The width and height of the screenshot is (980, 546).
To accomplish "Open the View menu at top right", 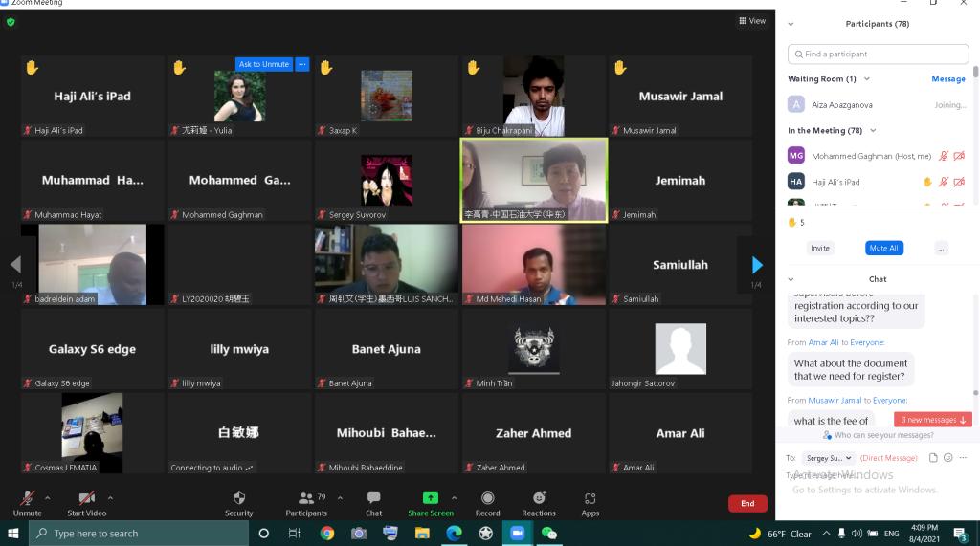I will click(752, 21).
